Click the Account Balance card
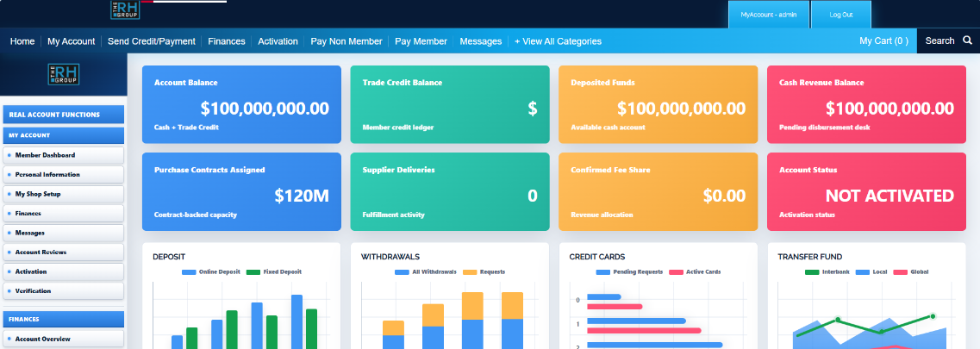Image resolution: width=980 pixels, height=349 pixels. [242, 104]
